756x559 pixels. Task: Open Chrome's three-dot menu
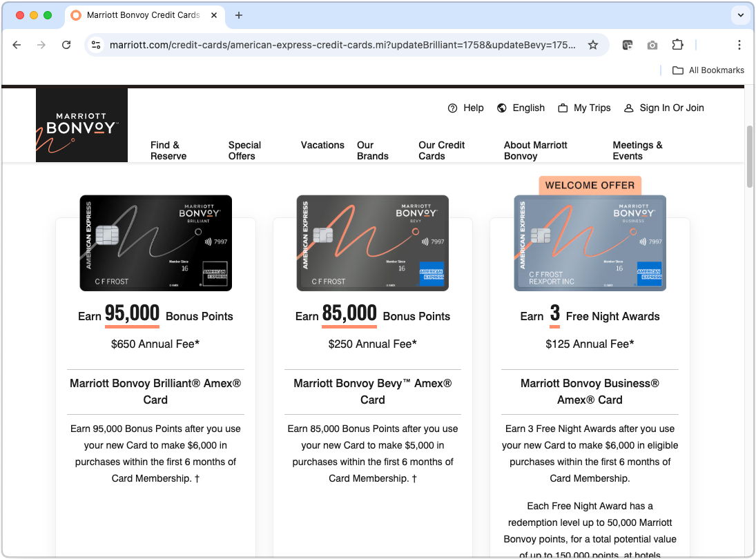(x=739, y=45)
